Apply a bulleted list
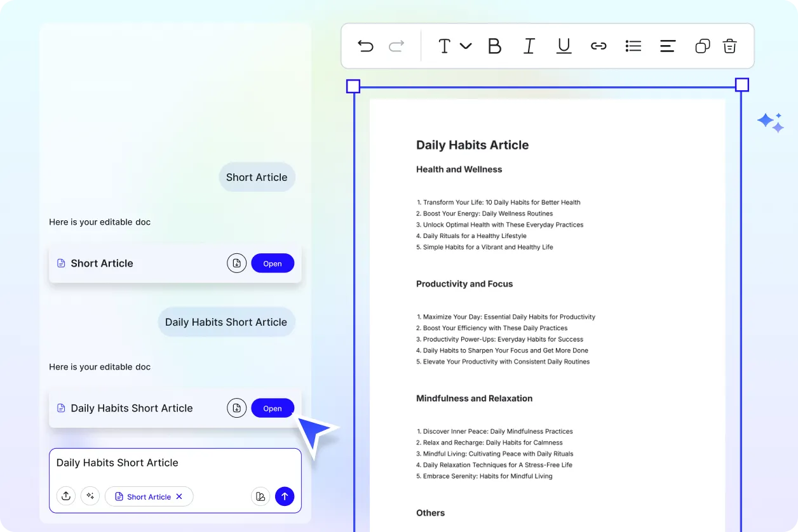The width and height of the screenshot is (798, 532). click(x=633, y=46)
